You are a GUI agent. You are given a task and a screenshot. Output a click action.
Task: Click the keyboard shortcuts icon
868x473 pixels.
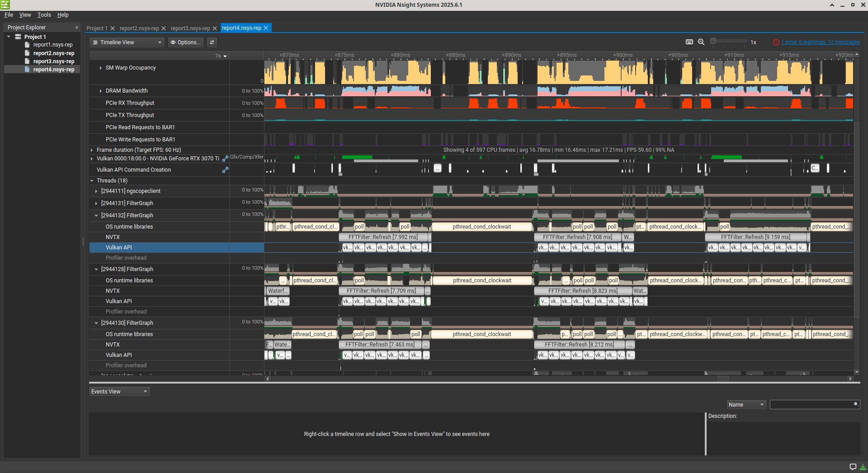pyautogui.click(x=689, y=42)
